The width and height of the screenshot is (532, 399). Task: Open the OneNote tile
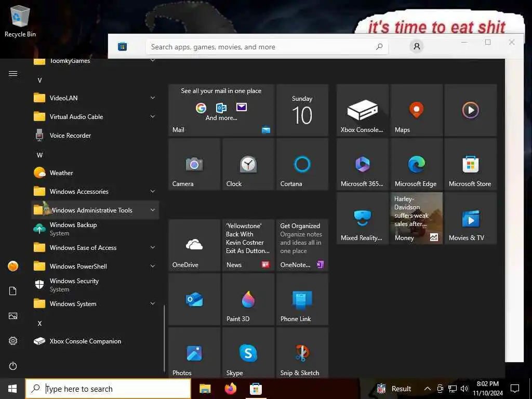click(x=302, y=245)
